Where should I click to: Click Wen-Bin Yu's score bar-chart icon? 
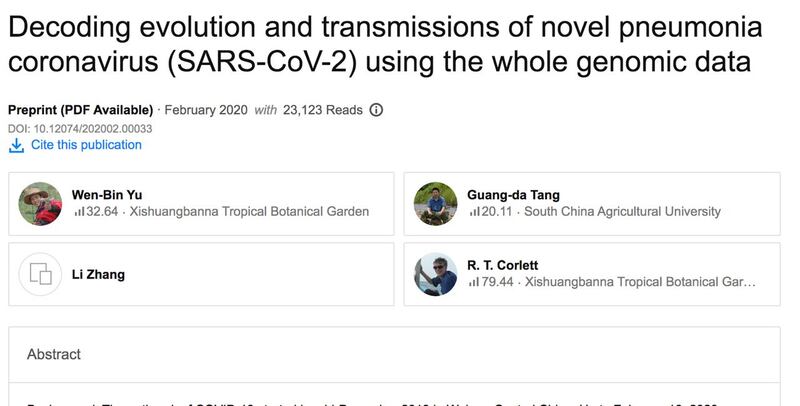point(79,212)
